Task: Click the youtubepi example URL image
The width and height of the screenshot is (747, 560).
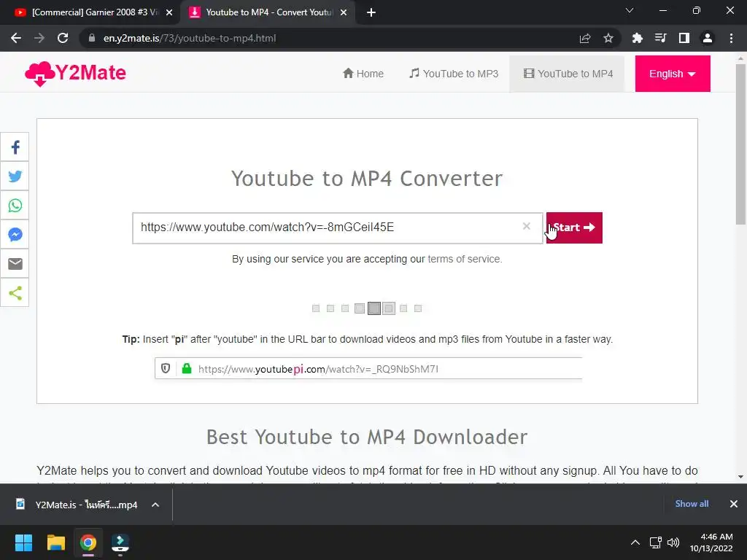Action: click(x=368, y=368)
